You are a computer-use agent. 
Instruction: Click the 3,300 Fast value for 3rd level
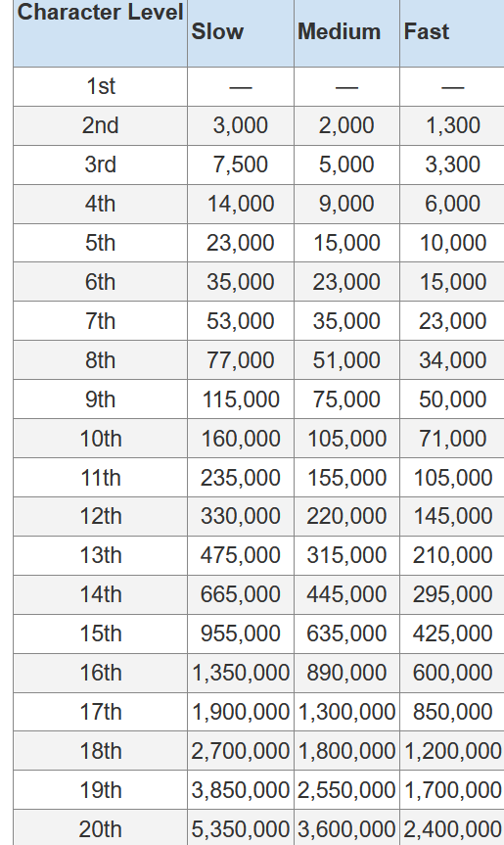coord(453,164)
